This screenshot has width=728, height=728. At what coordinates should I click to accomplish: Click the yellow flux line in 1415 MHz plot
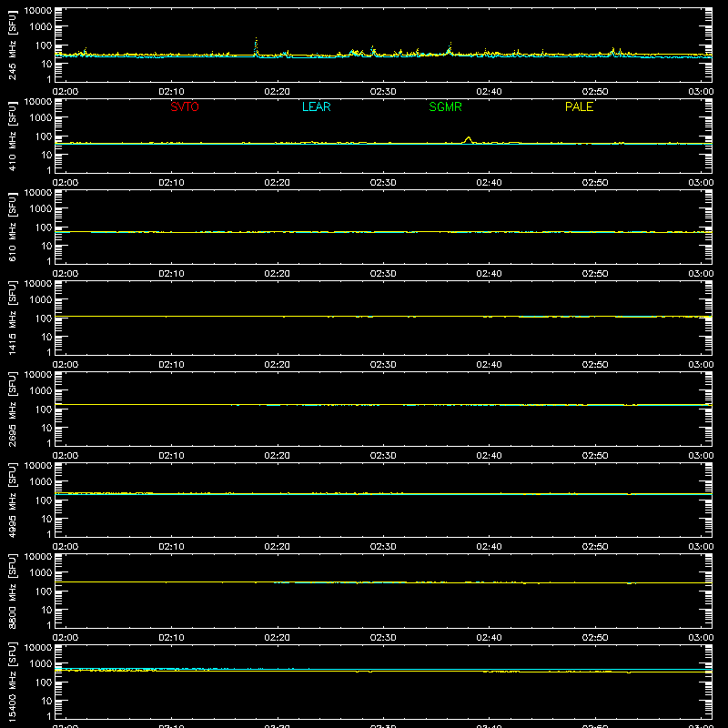tap(383, 316)
